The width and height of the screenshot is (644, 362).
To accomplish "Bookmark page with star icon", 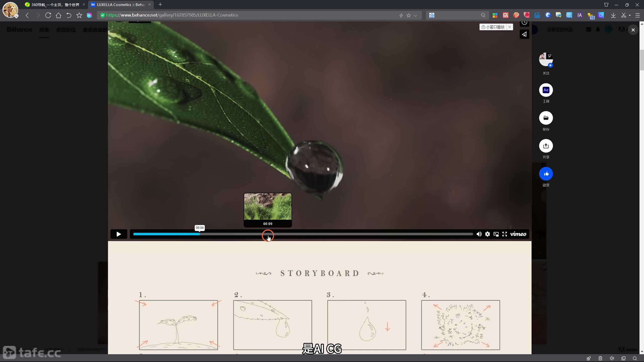I will pos(79,15).
